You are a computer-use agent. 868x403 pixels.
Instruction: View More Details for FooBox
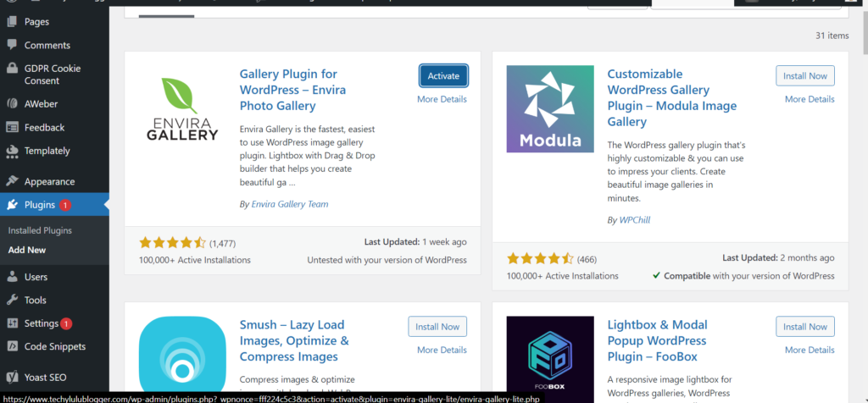point(810,350)
